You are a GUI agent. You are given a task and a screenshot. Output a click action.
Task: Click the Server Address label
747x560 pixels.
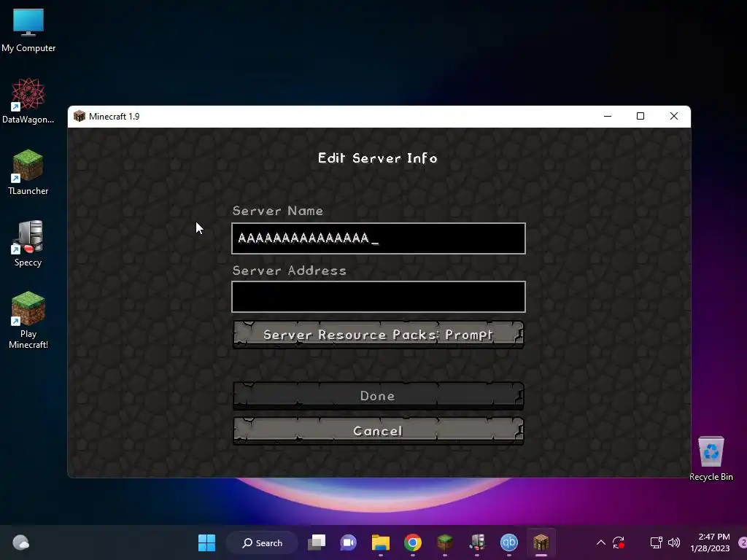289,271
